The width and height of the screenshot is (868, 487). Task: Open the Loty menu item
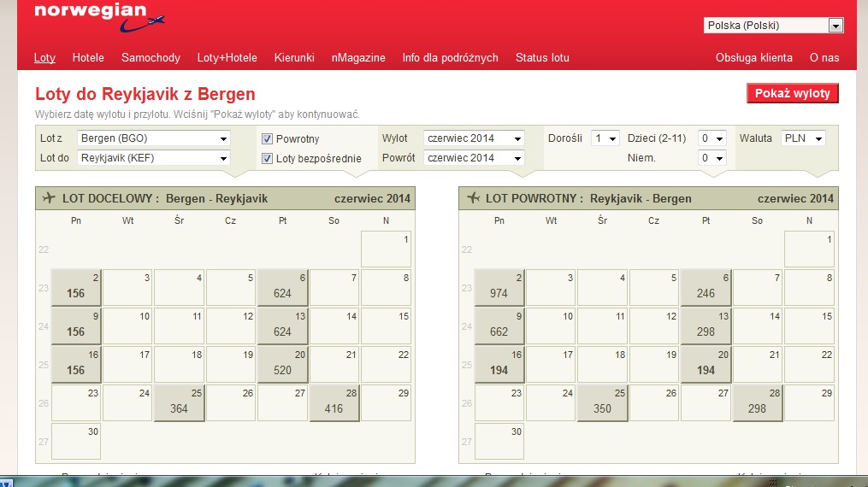point(44,57)
